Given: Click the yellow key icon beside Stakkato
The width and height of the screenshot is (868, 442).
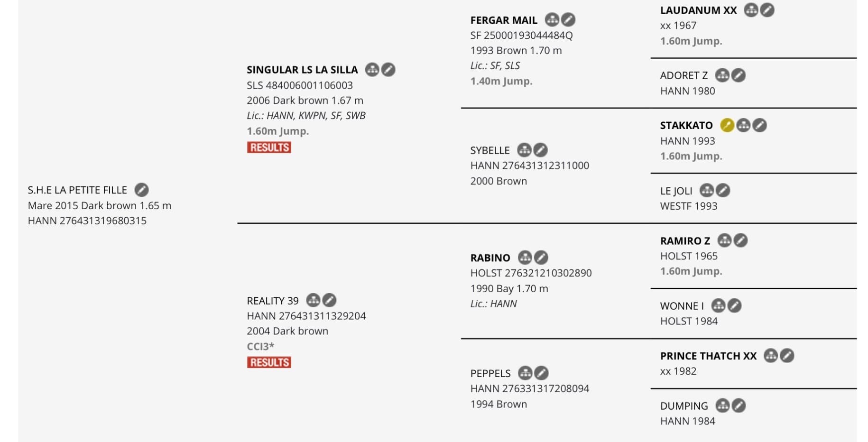Looking at the screenshot, I should point(727,125).
